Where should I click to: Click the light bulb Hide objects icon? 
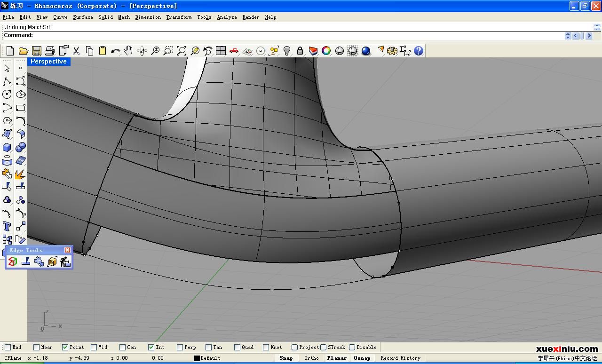[287, 51]
